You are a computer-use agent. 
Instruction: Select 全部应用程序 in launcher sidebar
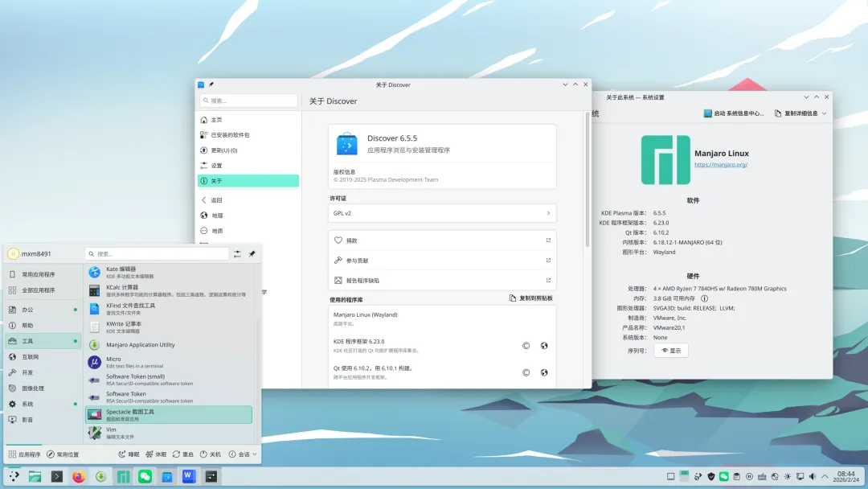(x=43, y=290)
